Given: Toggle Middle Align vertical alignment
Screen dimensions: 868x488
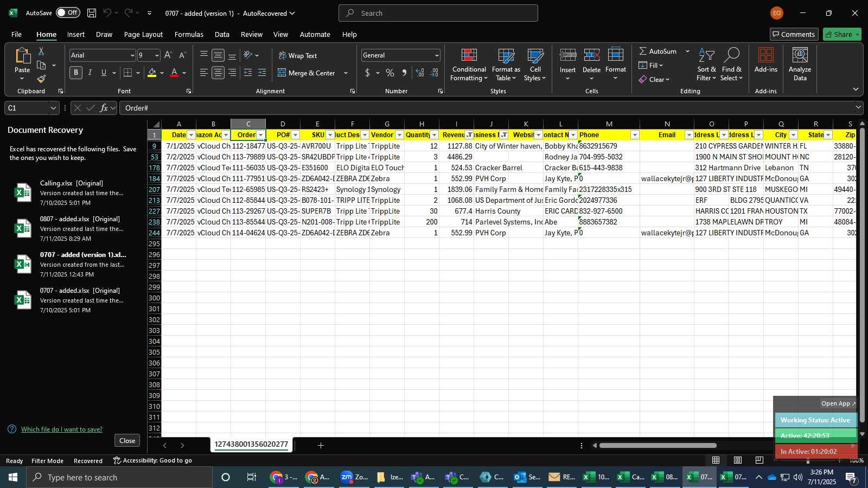Looking at the screenshot, I should pyautogui.click(x=218, y=55).
